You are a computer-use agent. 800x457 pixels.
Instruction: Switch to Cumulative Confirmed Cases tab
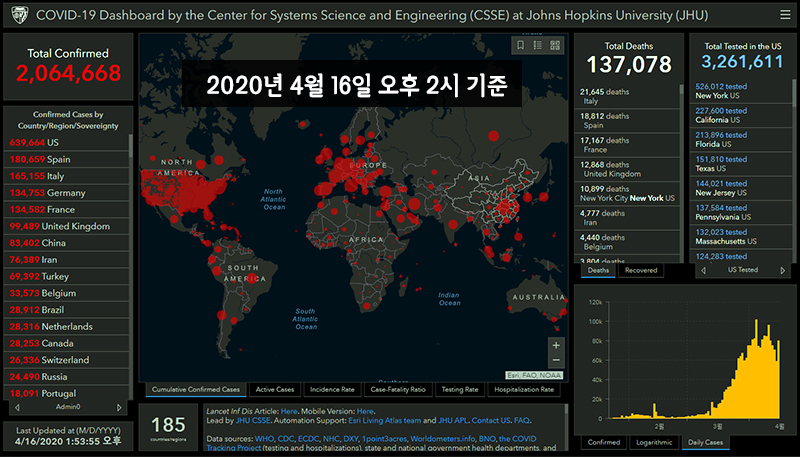click(196, 390)
